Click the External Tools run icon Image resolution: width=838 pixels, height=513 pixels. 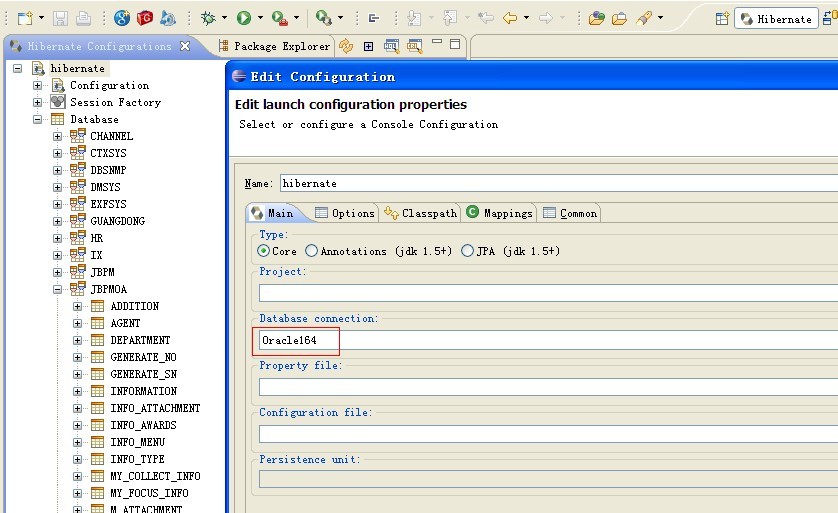click(x=280, y=18)
